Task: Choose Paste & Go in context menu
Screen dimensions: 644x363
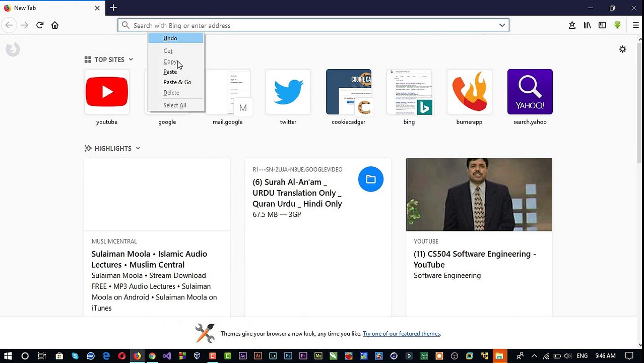Action: [x=176, y=82]
